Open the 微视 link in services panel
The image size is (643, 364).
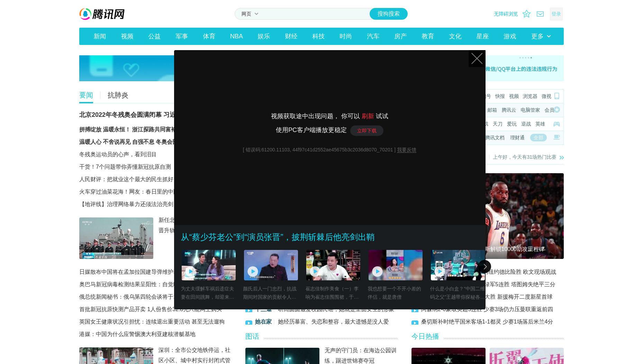point(546,96)
